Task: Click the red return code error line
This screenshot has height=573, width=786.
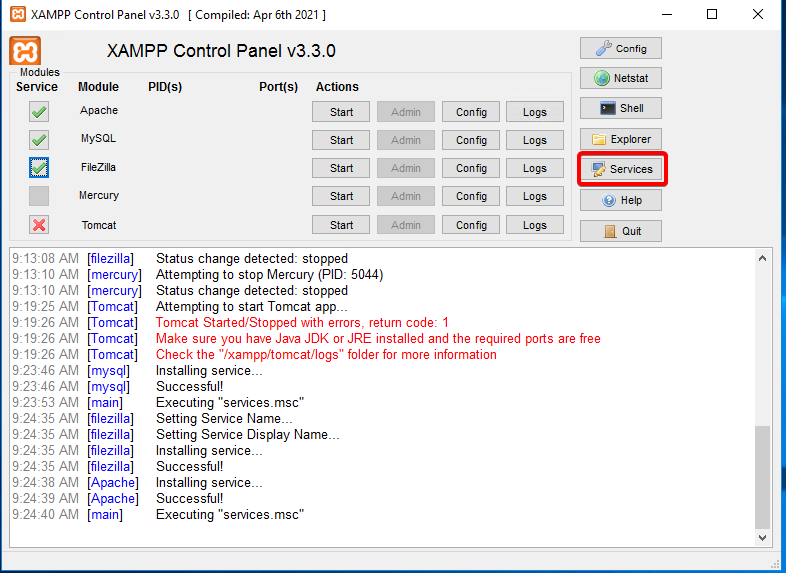Action: [x=302, y=322]
